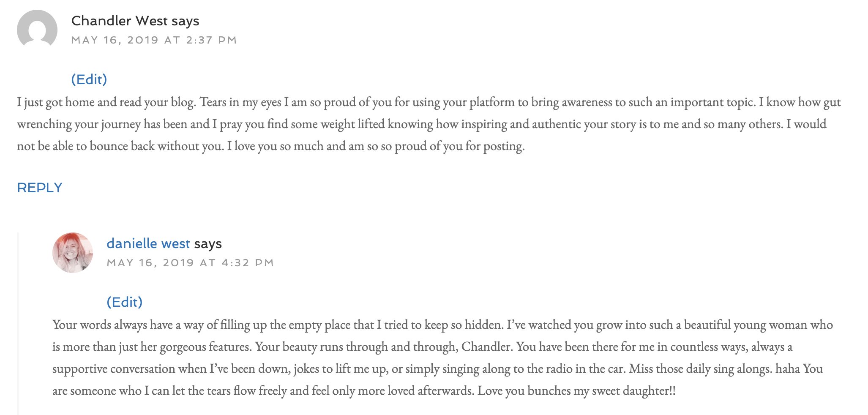
Task: Reply to Chandler West's comment
Action: (40, 188)
